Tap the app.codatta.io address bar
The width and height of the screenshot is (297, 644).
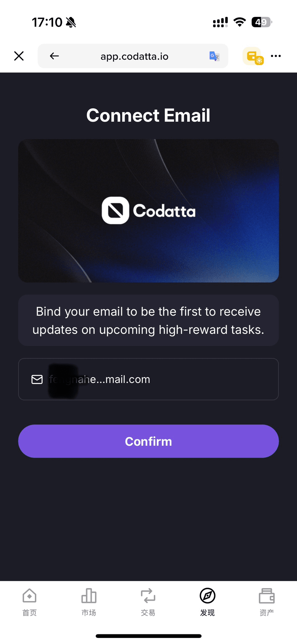coord(134,56)
